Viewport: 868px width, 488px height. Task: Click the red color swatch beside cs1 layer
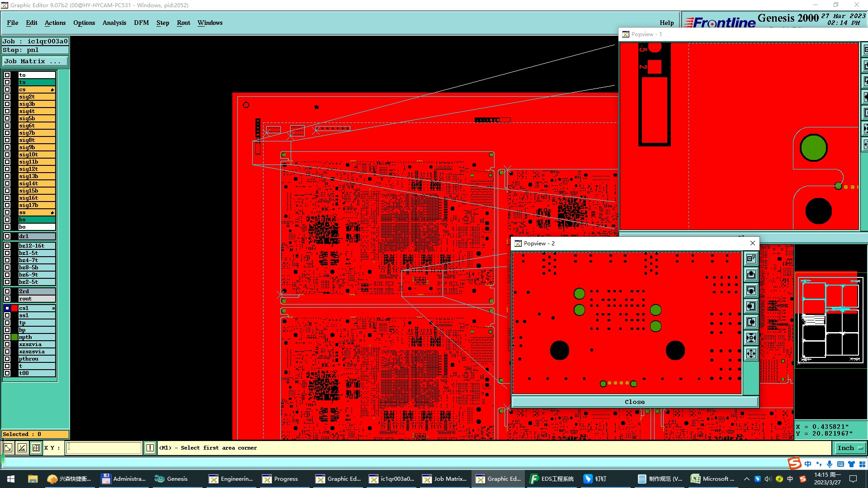coord(14,308)
